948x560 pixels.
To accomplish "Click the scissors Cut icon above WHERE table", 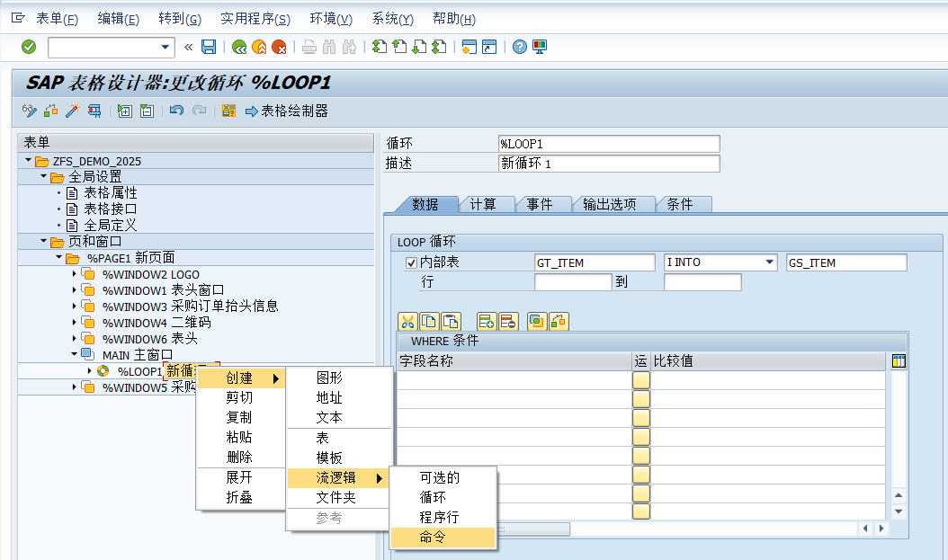I will pos(408,322).
